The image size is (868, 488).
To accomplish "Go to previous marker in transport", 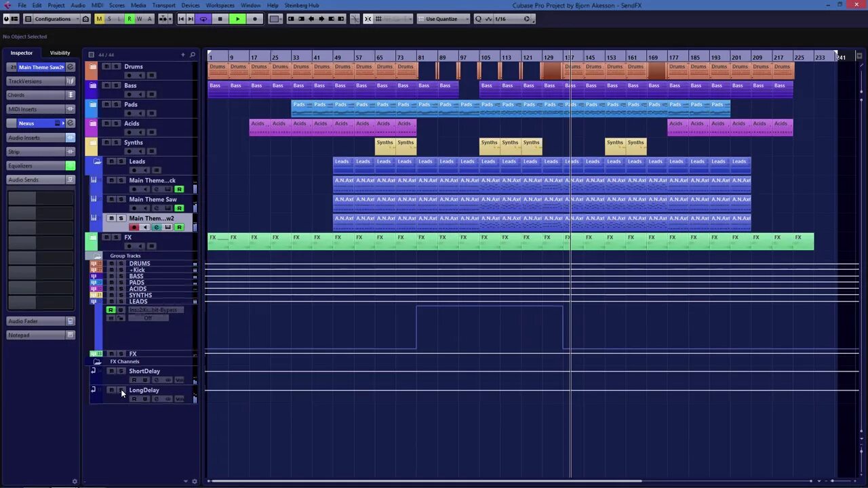I will [x=182, y=19].
